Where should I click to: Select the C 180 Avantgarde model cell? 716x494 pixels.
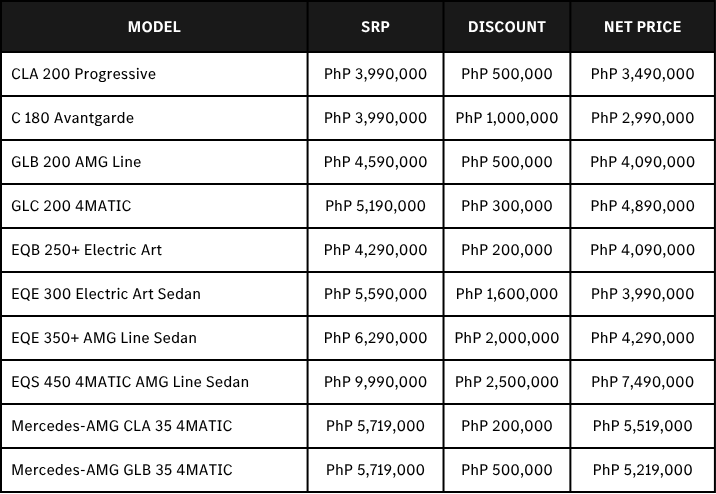point(154,118)
